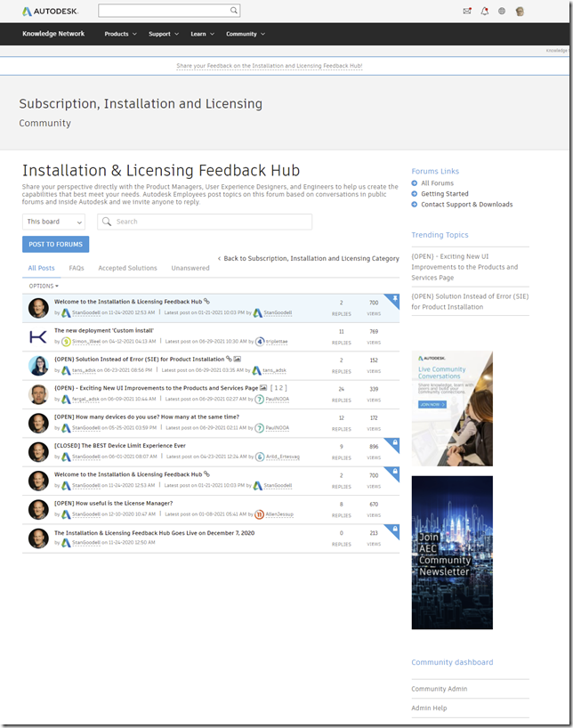
Task: Open the All Forums link
Action: click(x=438, y=183)
